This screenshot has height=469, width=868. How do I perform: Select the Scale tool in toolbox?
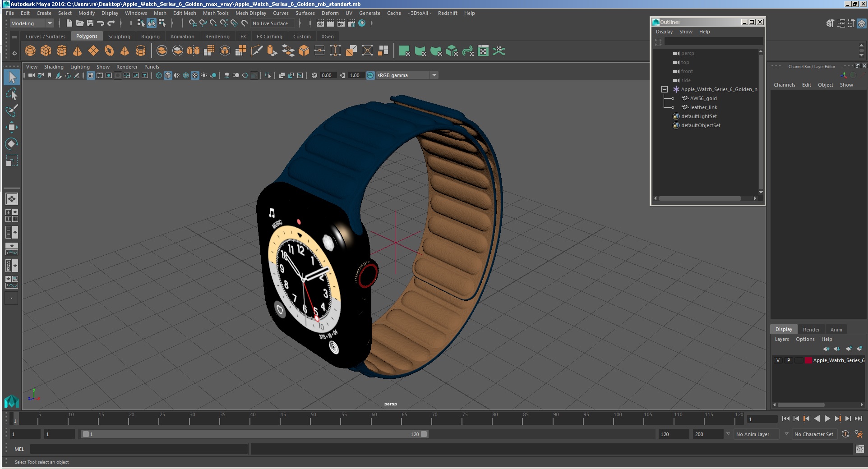(12, 161)
